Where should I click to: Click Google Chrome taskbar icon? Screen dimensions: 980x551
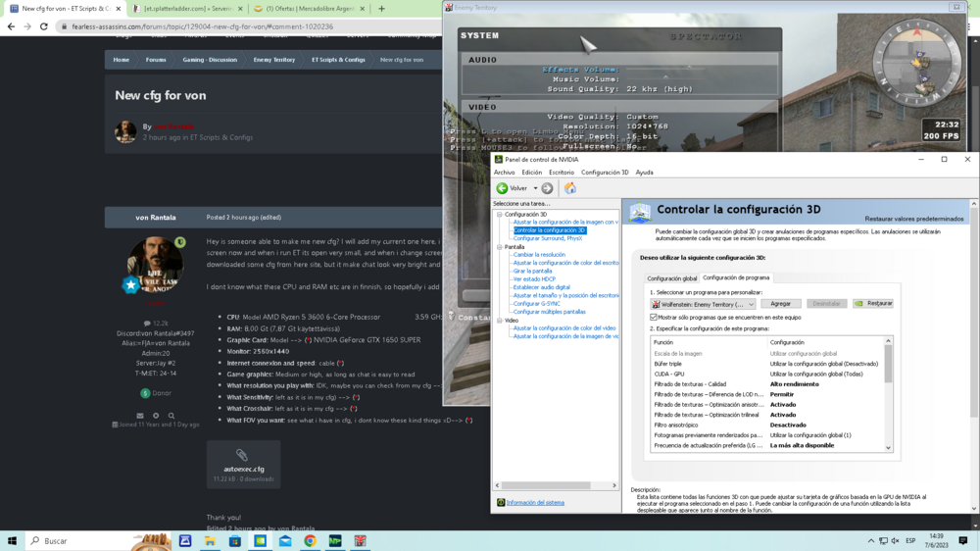(x=310, y=541)
